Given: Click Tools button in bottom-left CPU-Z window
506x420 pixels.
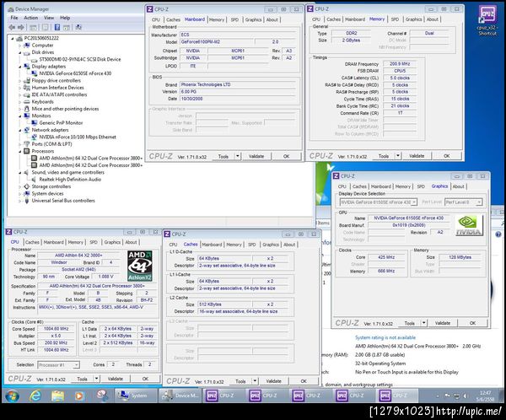Looking at the screenshot, I should [x=83, y=379].
